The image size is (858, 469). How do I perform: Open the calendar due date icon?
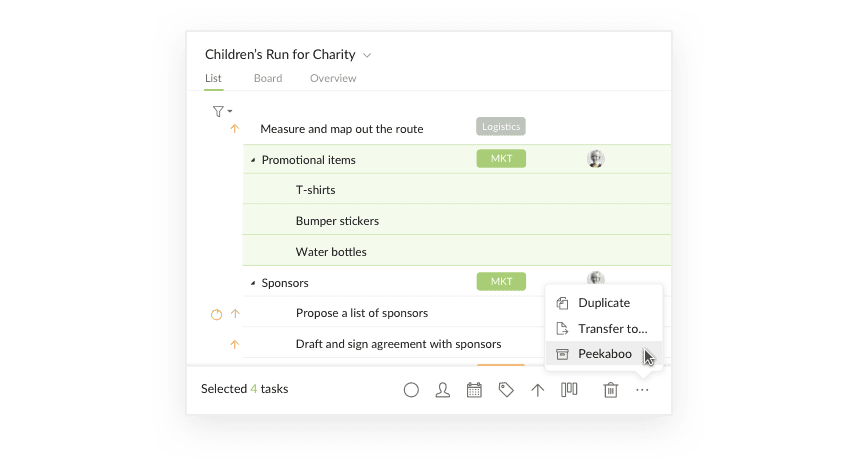(x=474, y=390)
